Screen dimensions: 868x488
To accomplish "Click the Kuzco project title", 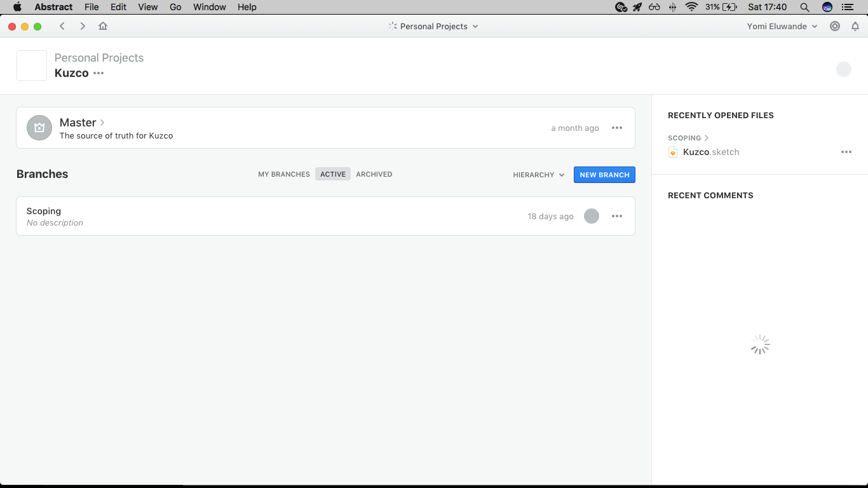I will coord(71,73).
